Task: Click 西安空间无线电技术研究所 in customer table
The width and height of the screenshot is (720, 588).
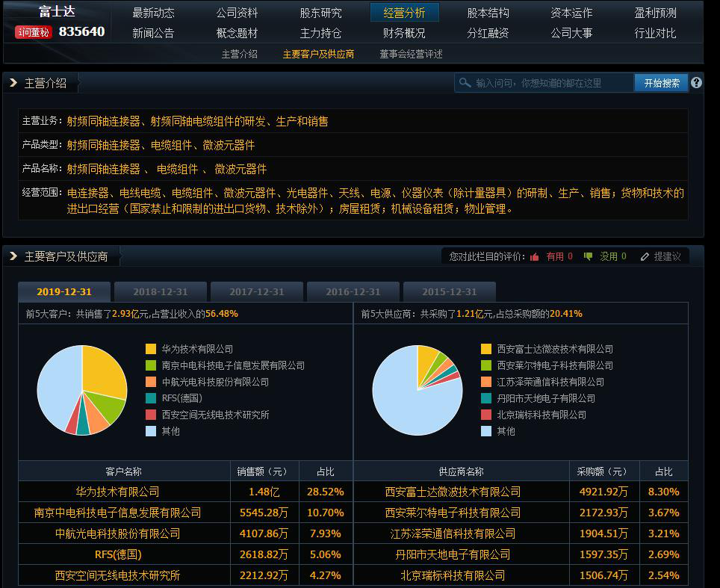Action: point(117,575)
